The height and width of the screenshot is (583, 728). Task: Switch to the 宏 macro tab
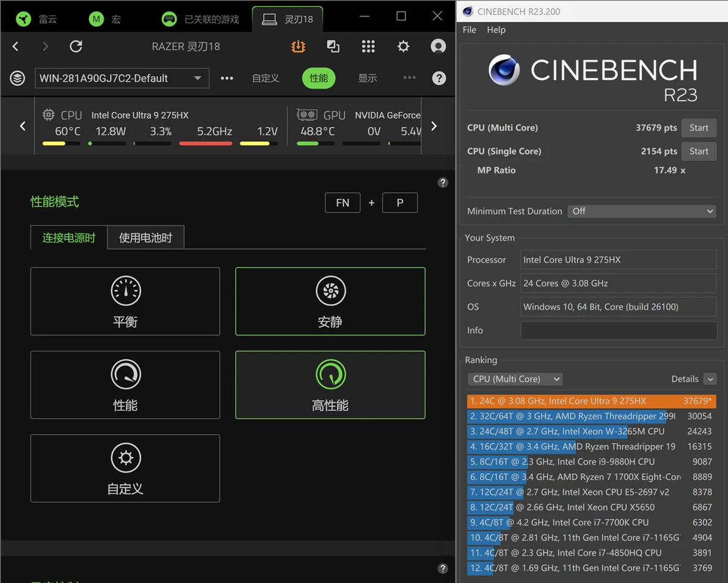point(105,19)
